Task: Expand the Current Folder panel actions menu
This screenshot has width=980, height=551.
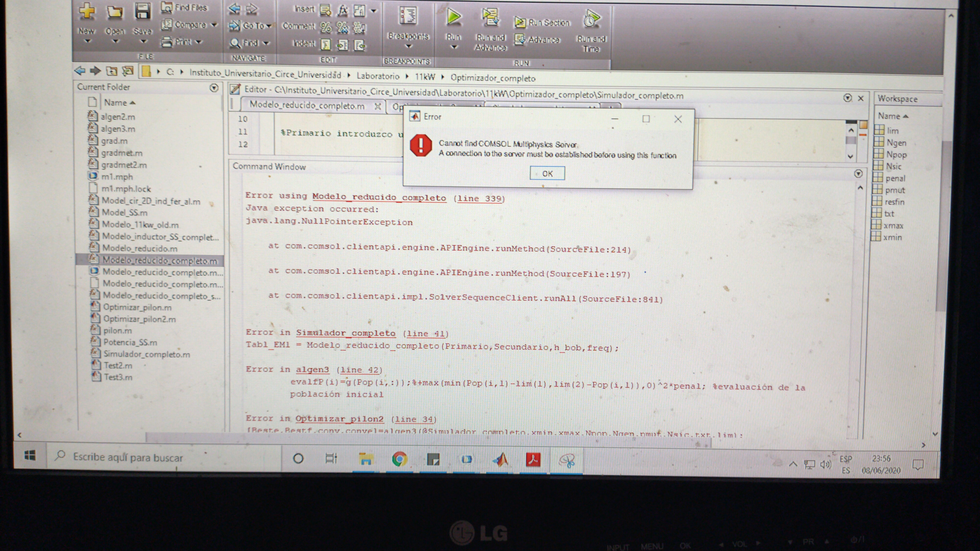Action: click(214, 88)
